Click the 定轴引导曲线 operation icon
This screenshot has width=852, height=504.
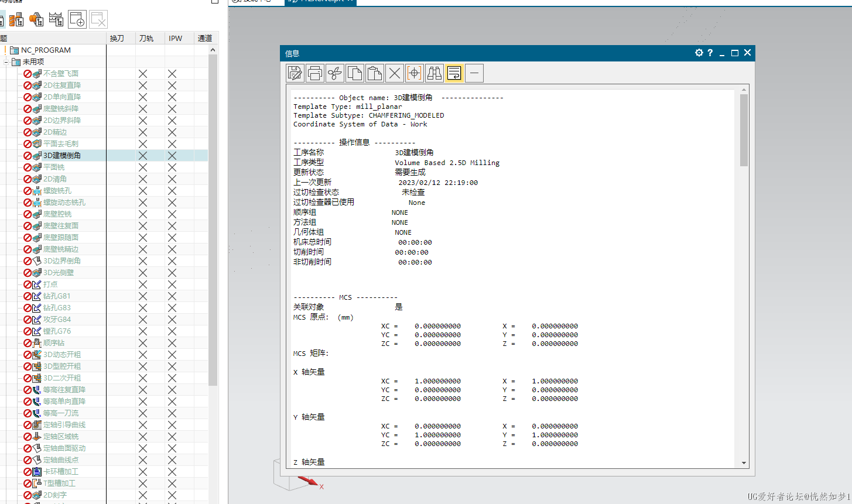tap(37, 425)
